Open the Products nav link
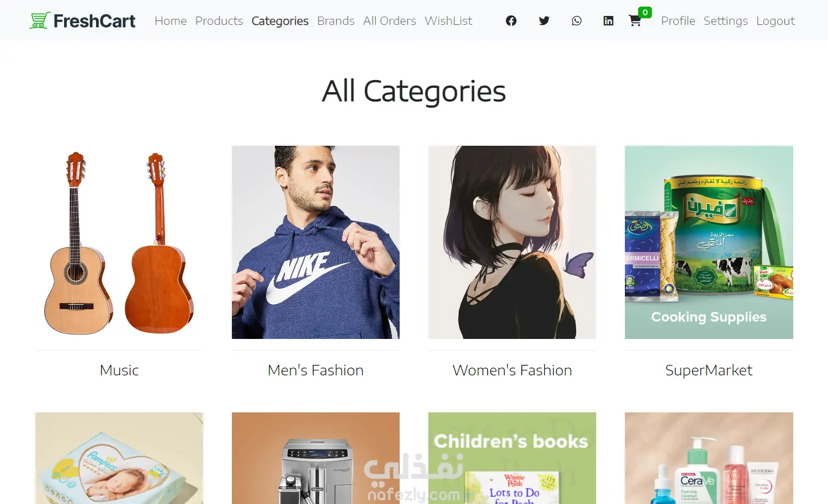 click(x=219, y=21)
